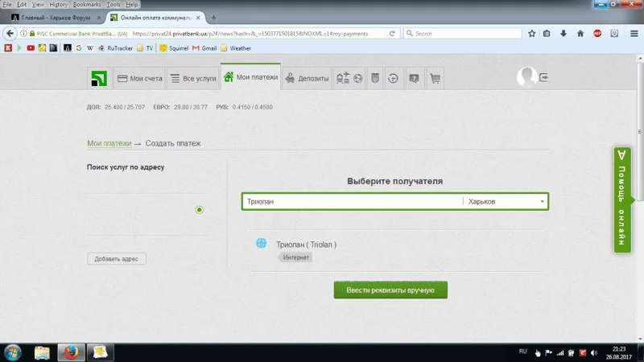The width and height of the screenshot is (644, 362).
Task: Click the Firefox taskbar icon
Action: tap(71, 352)
